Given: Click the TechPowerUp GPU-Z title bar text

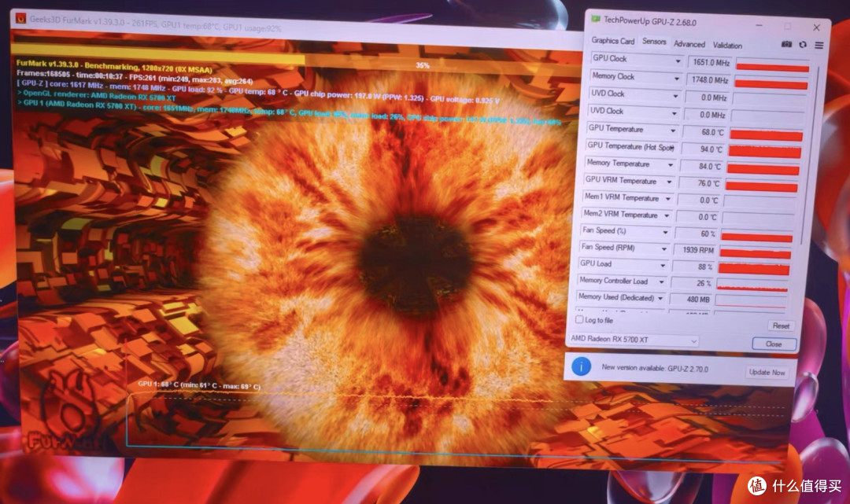Looking at the screenshot, I should [649, 20].
